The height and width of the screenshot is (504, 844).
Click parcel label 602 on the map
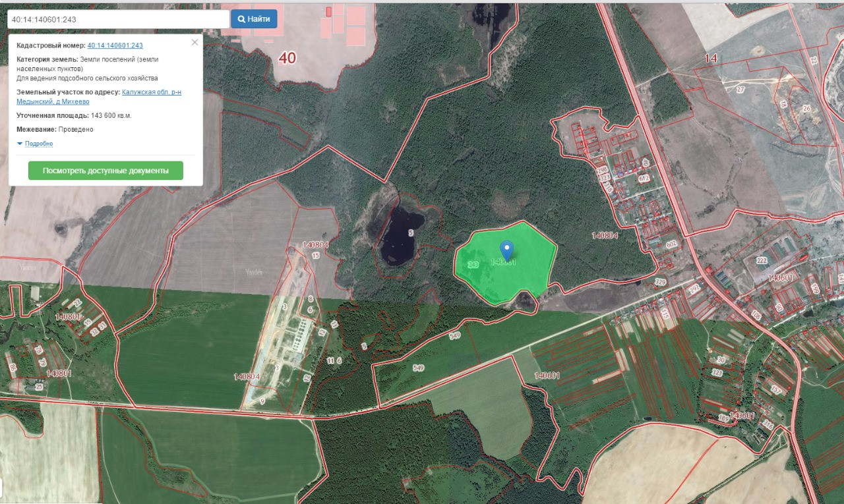coord(671,244)
